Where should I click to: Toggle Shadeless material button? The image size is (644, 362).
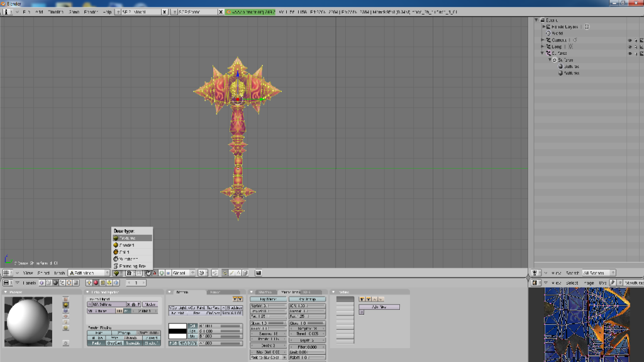234,308
